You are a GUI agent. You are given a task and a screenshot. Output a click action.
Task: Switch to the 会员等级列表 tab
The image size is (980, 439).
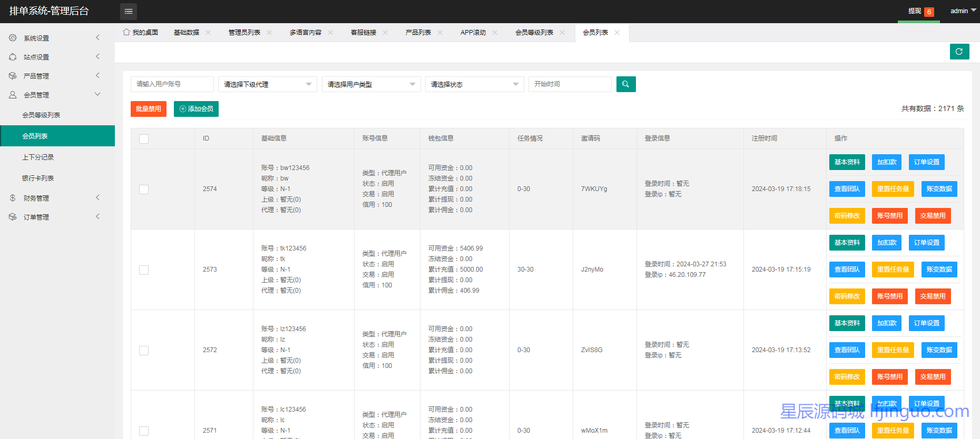coord(534,33)
